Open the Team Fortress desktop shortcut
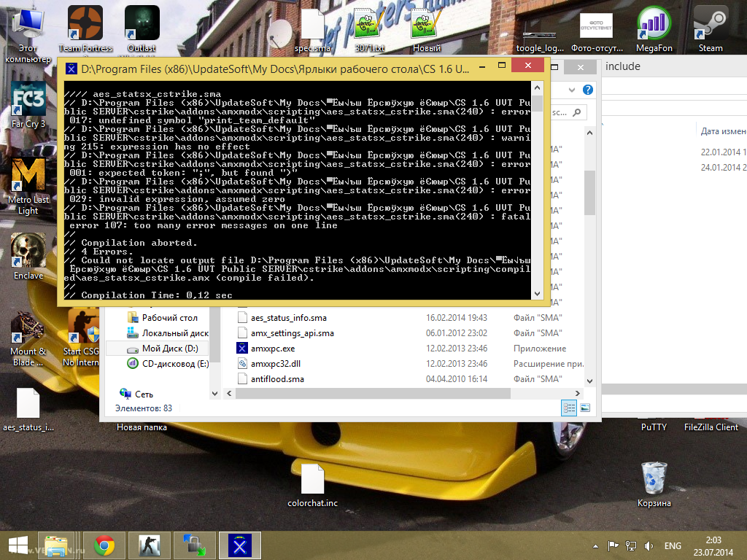The image size is (747, 560). click(x=85, y=28)
